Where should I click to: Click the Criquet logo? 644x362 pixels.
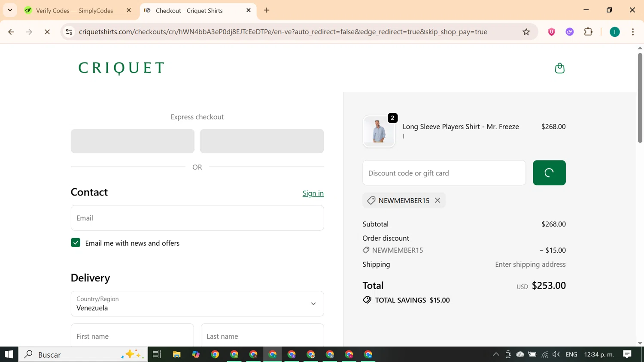click(x=122, y=68)
